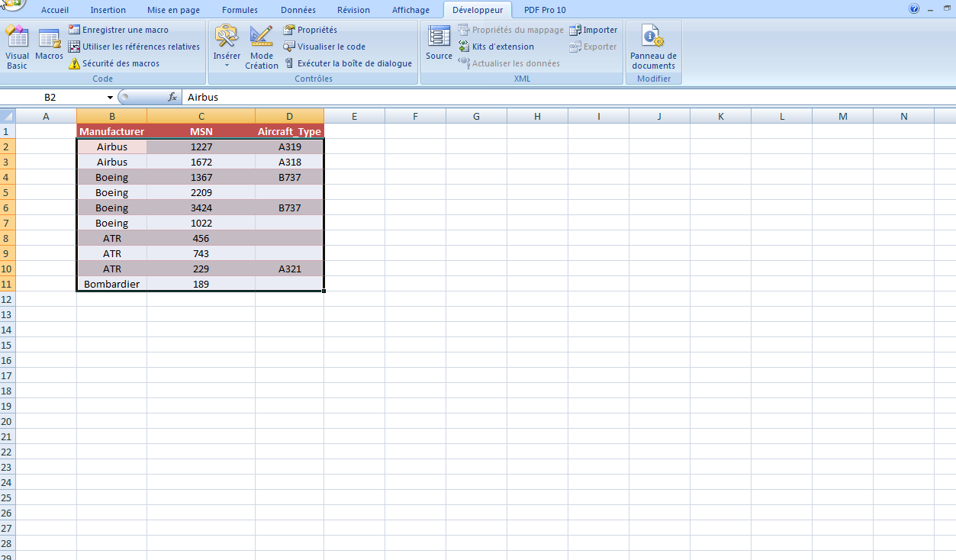This screenshot has width=956, height=560.
Task: Open the Name Box dropdown
Action: pyautogui.click(x=108, y=97)
